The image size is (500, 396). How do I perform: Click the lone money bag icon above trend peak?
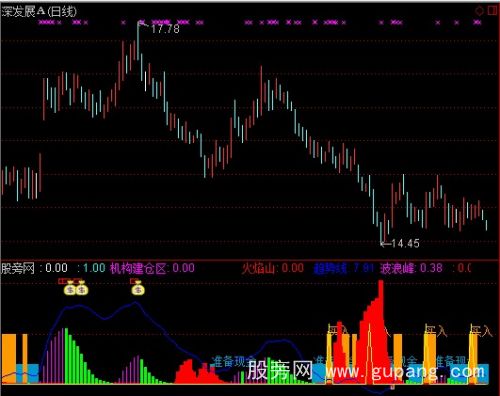click(x=138, y=288)
